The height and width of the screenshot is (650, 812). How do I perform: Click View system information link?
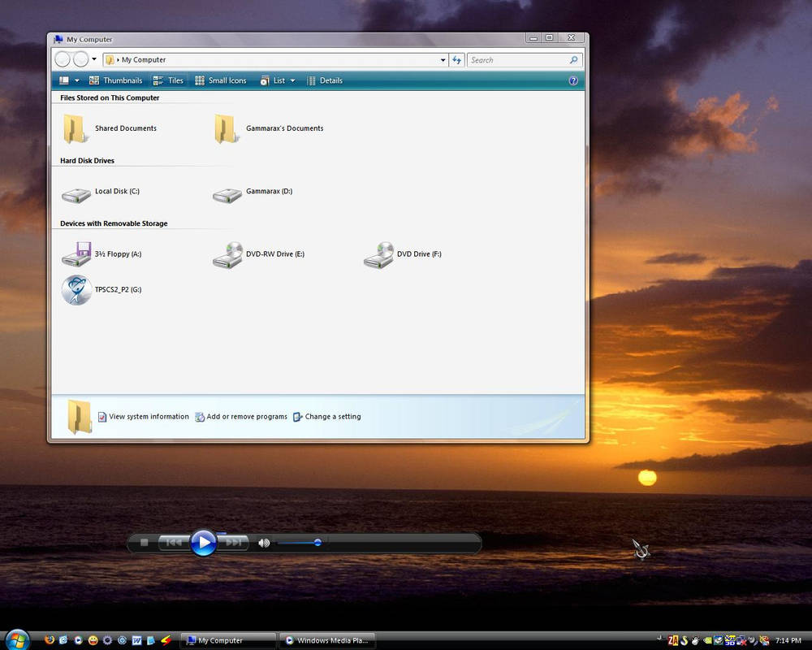point(144,417)
